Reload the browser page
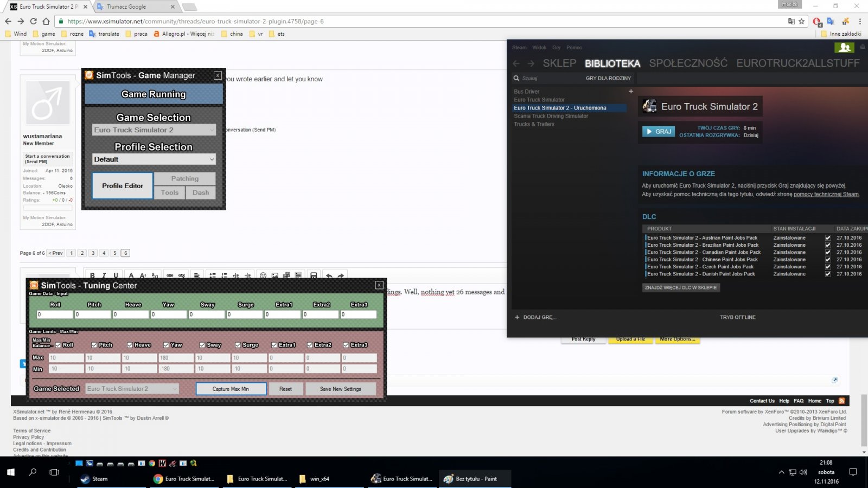 33,21
